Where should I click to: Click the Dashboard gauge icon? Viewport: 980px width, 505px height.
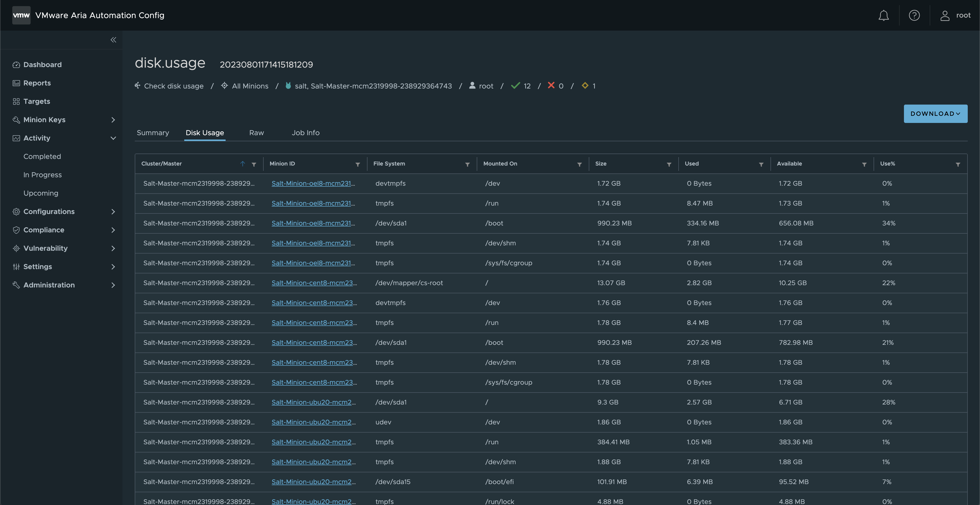16,65
